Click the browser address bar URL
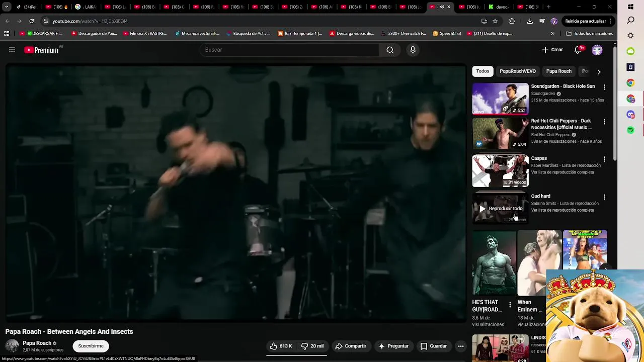The width and height of the screenshot is (644, 362). (90, 21)
